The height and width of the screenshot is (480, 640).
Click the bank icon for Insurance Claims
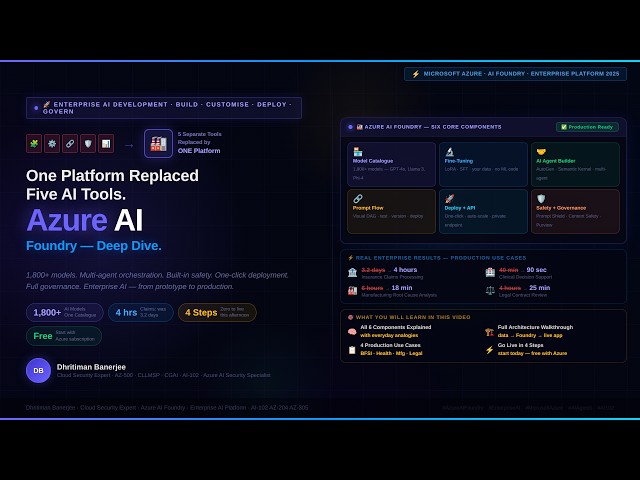[353, 273]
